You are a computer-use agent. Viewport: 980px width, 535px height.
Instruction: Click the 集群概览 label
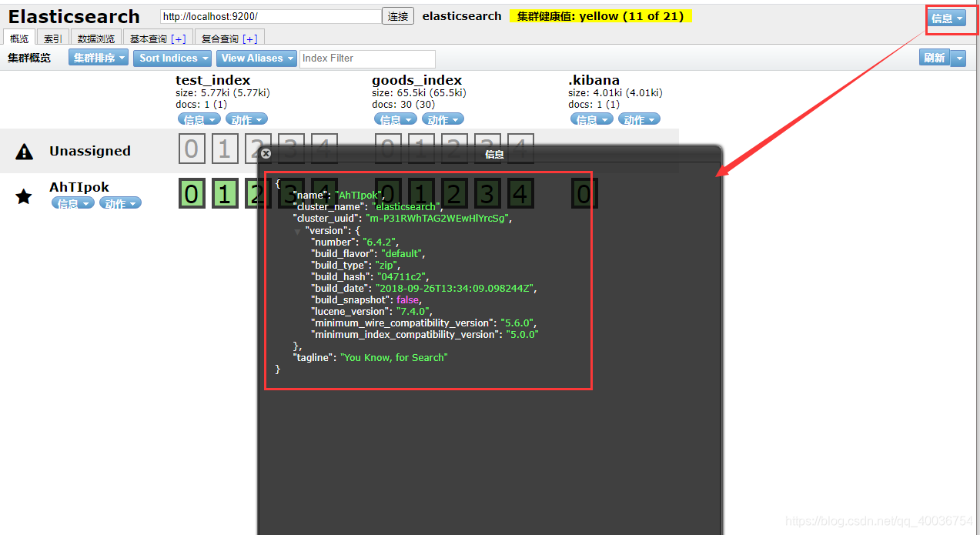(x=30, y=58)
